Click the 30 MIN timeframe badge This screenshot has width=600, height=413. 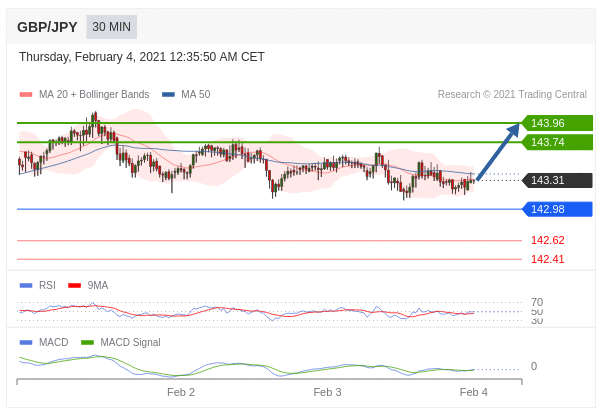(x=111, y=27)
